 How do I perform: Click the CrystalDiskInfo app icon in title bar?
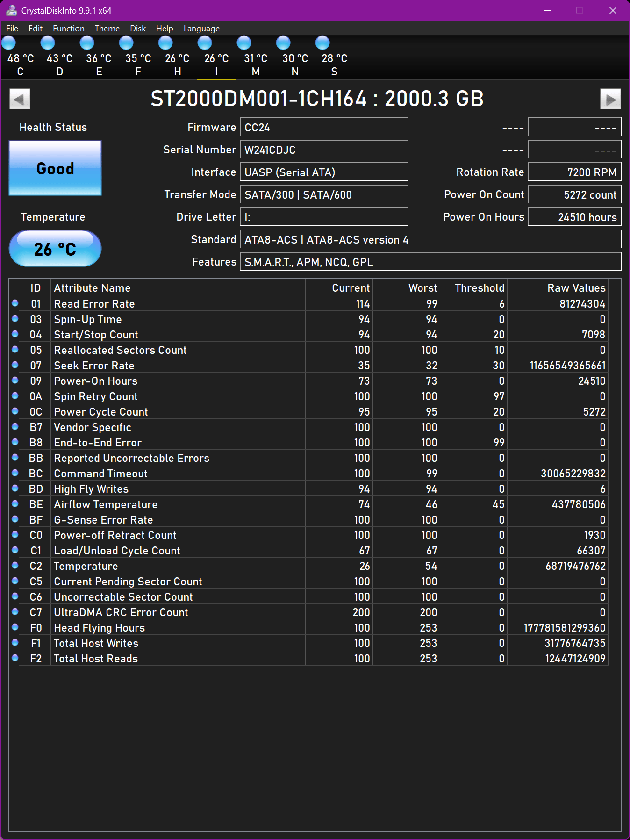pos(12,10)
